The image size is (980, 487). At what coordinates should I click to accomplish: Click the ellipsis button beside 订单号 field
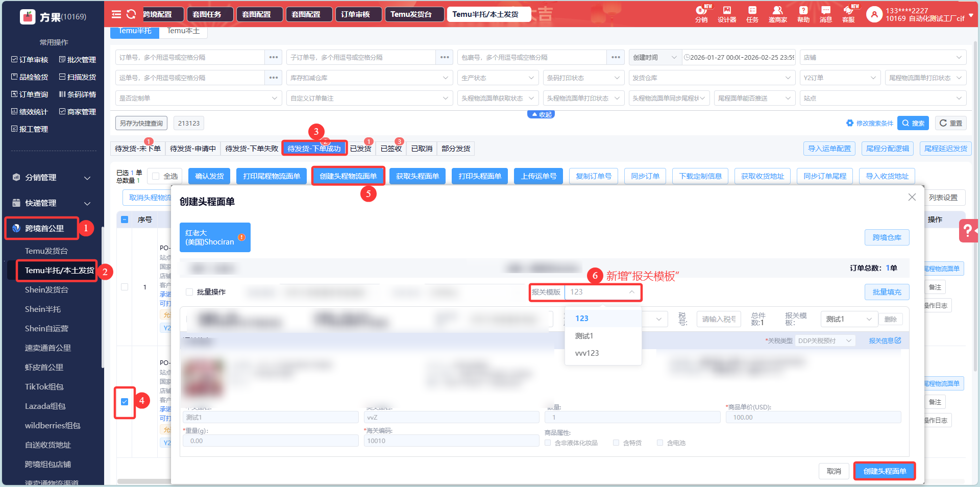click(274, 57)
